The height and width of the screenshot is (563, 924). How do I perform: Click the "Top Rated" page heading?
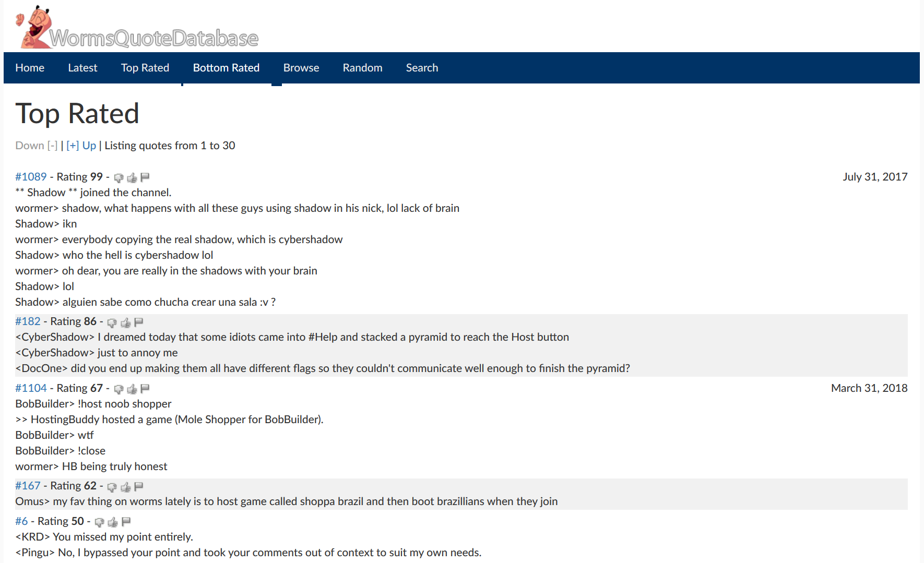click(x=77, y=113)
